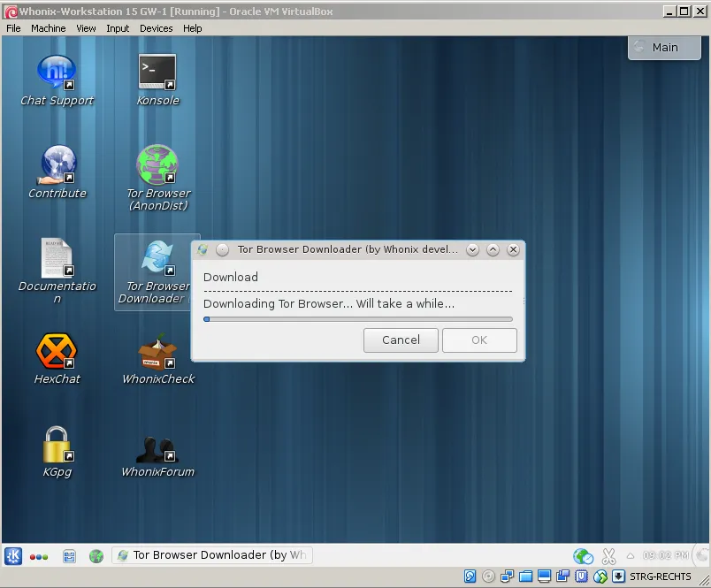Minimize the Tor Browser Downloader dialog
711x588 pixels.
(x=472, y=250)
